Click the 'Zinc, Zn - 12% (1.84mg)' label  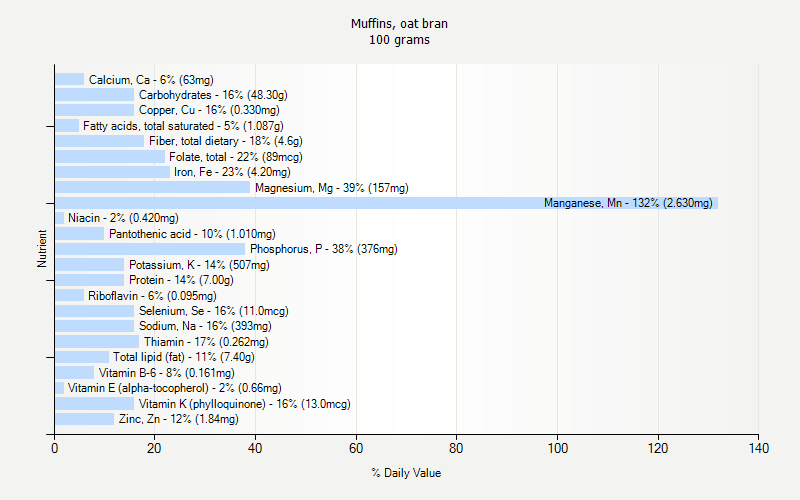pos(179,419)
